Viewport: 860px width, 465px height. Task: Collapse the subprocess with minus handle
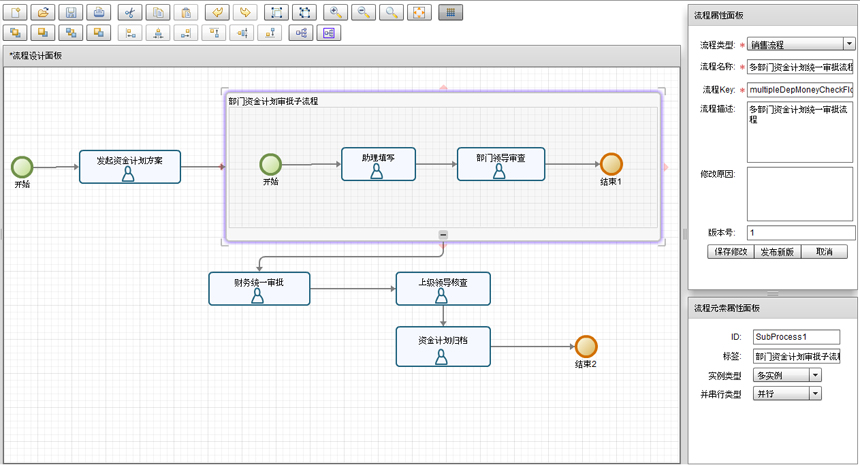(443, 235)
